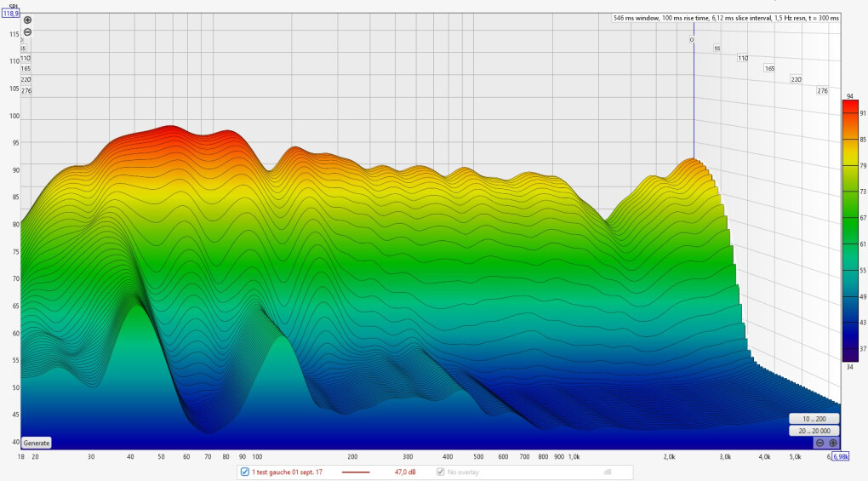Zoom in on the frequency axis plus icon
The height and width of the screenshot is (481, 868).
[833, 443]
